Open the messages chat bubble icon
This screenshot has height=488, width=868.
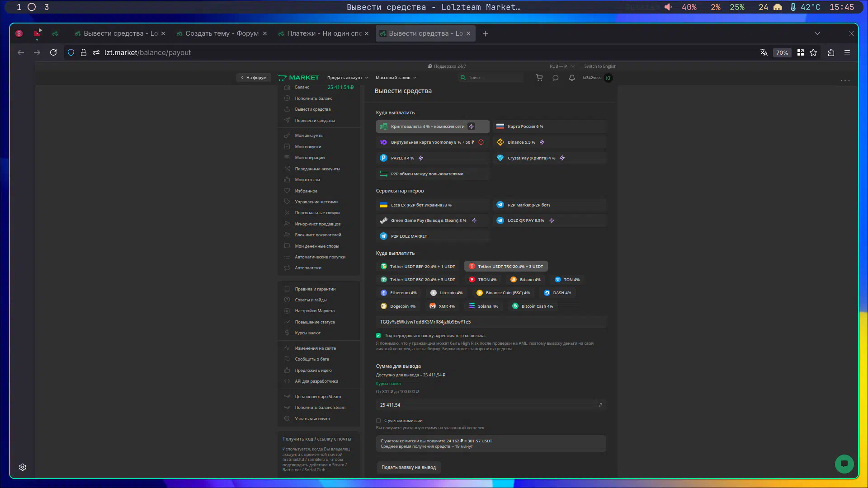pyautogui.click(x=556, y=78)
